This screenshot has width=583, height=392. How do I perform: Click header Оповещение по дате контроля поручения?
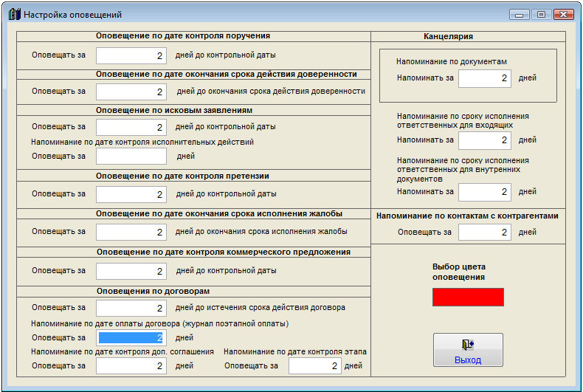(183, 35)
